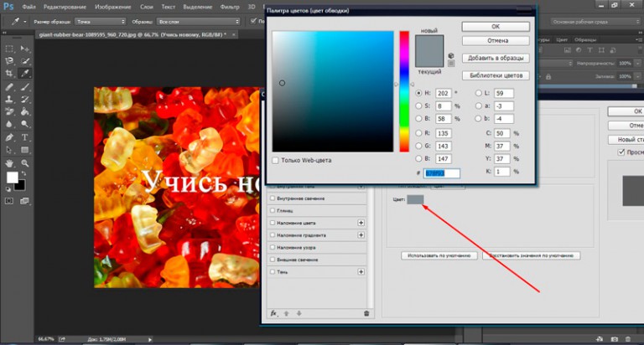Image resolution: width=644 pixels, height=345 pixels.
Task: Select the Move tool
Action: pyautogui.click(x=25, y=49)
